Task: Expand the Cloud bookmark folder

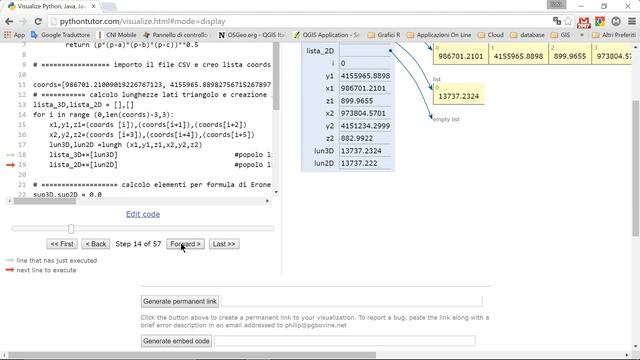Action: pyautogui.click(x=491, y=35)
